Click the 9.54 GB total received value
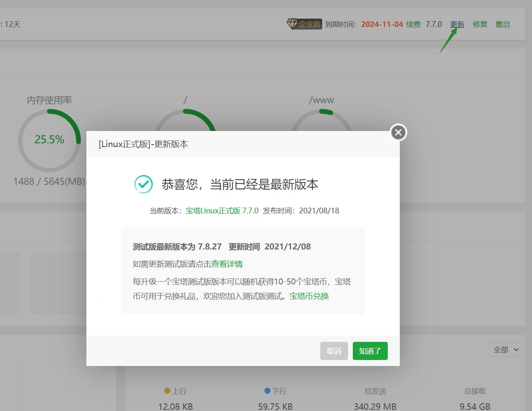 (x=475, y=407)
